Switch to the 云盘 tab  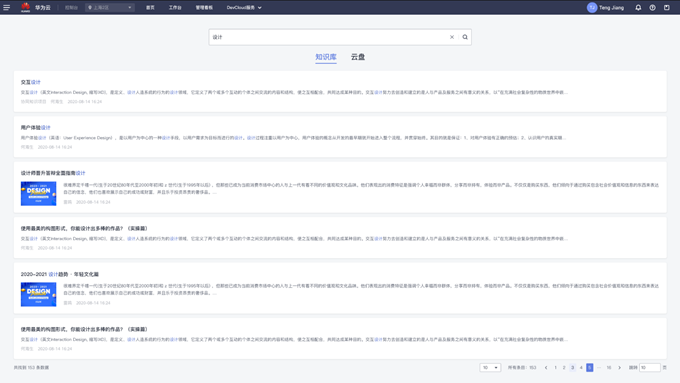tap(358, 57)
